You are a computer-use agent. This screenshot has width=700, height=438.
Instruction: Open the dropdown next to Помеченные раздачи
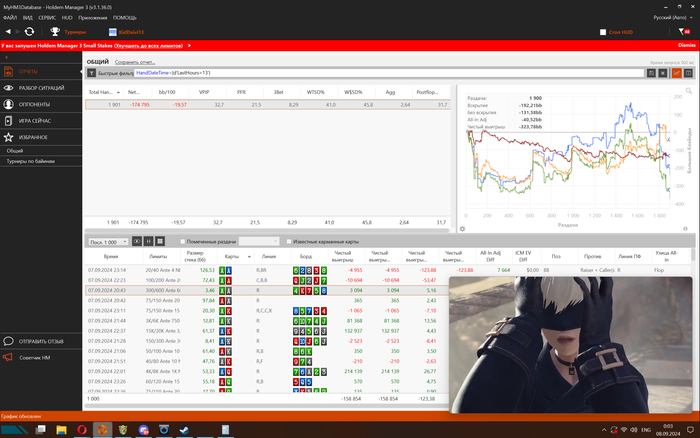coord(259,242)
